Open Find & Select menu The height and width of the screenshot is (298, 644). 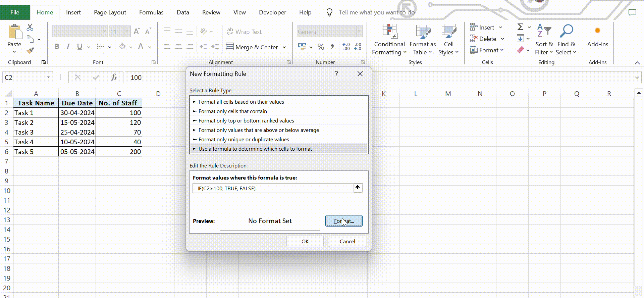pyautogui.click(x=566, y=40)
